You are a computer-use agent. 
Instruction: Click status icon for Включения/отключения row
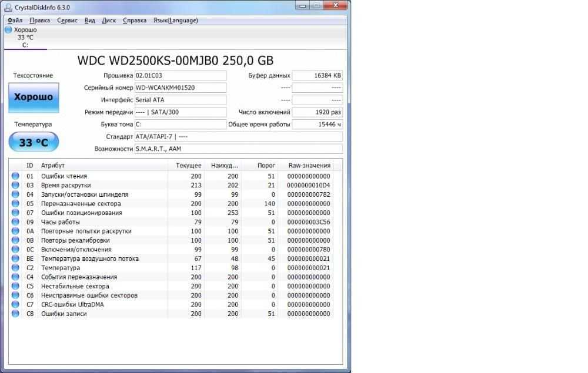[x=15, y=249]
